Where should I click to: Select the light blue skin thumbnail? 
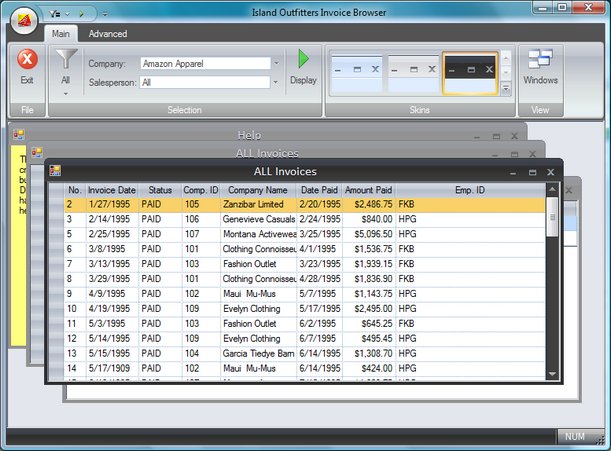coord(357,74)
